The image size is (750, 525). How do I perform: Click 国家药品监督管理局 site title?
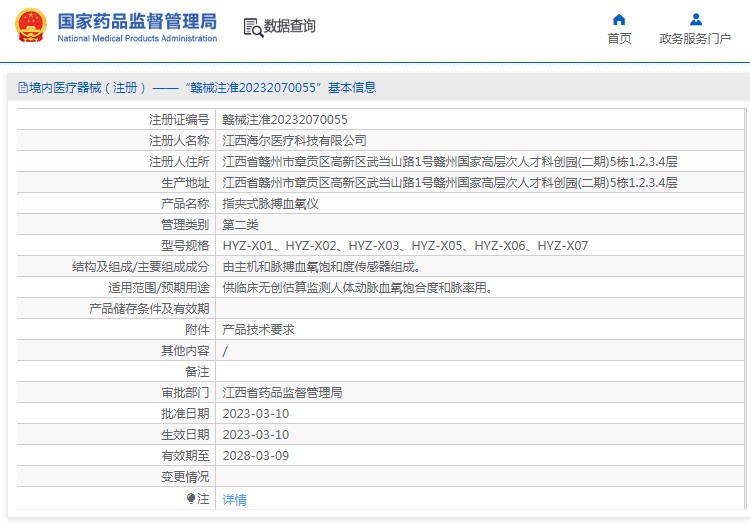click(137, 22)
